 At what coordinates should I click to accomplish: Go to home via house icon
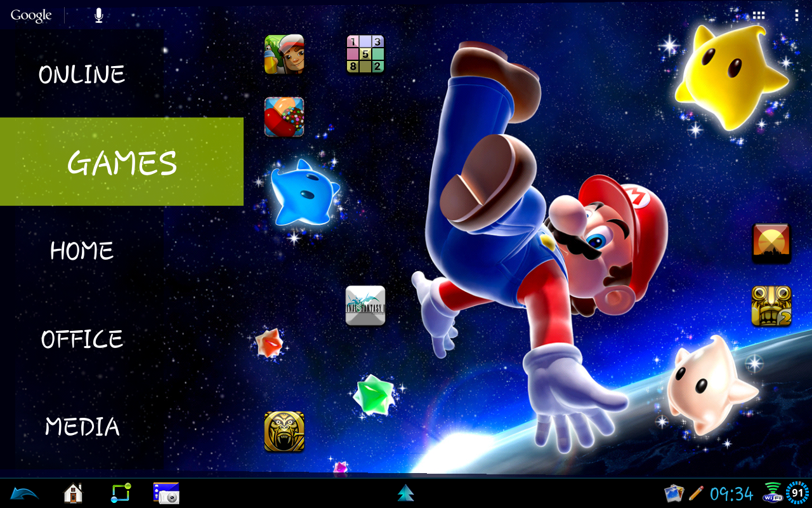point(73,493)
